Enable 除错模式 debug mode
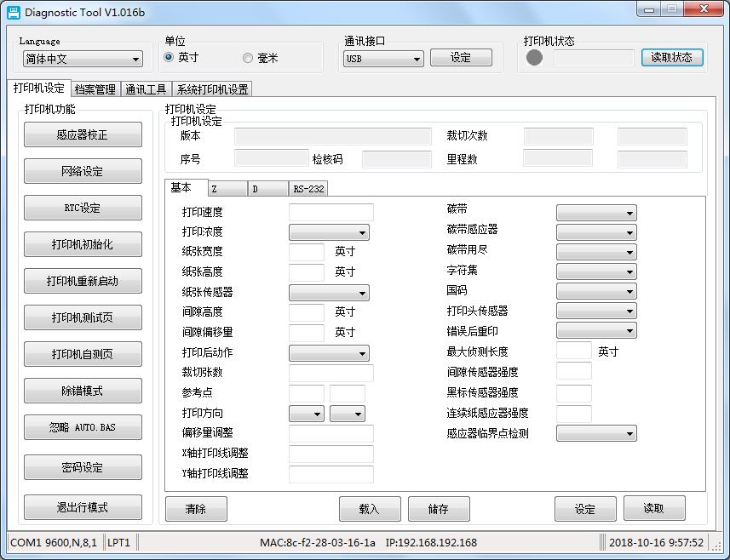730x560 pixels. click(x=82, y=391)
